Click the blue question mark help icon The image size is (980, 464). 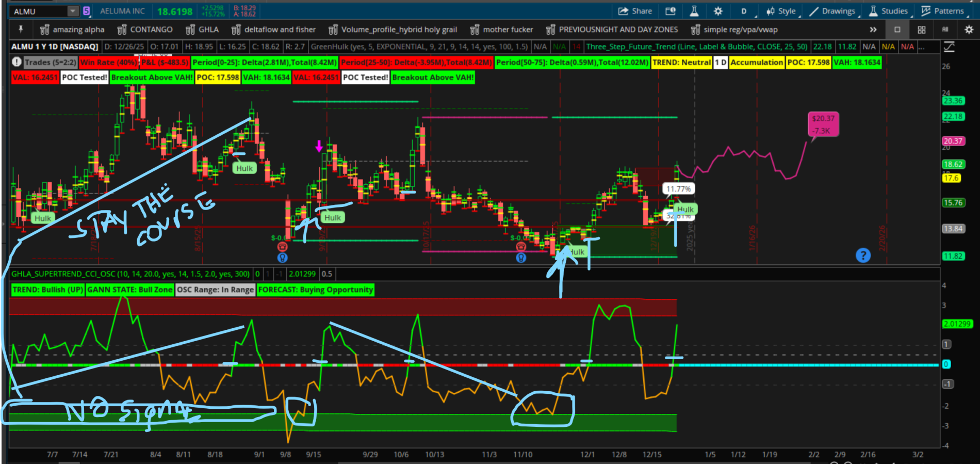click(863, 255)
